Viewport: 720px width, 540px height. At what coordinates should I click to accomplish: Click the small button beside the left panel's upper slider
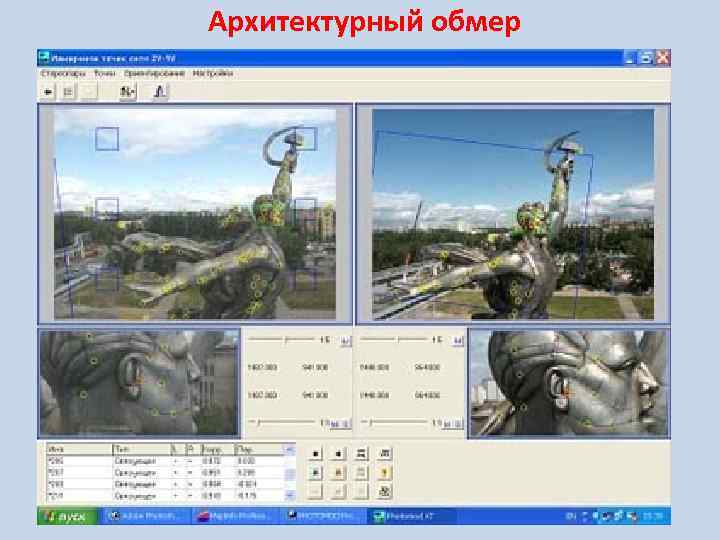point(345,341)
